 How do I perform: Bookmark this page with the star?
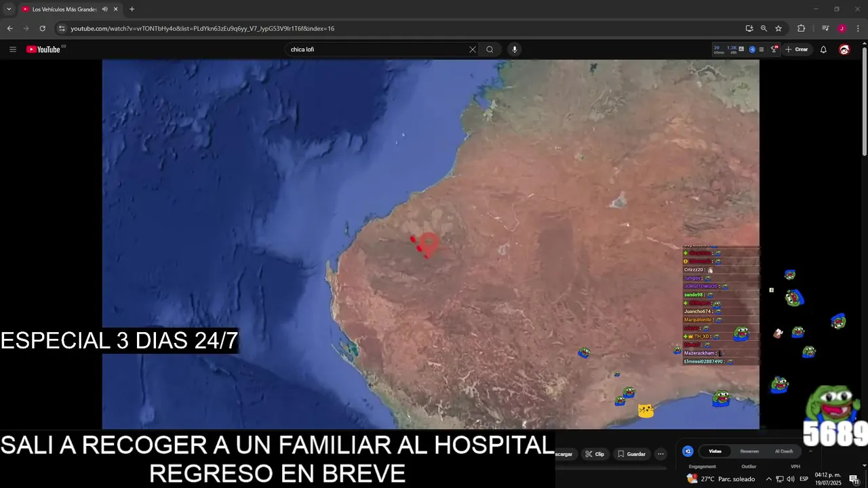point(778,28)
